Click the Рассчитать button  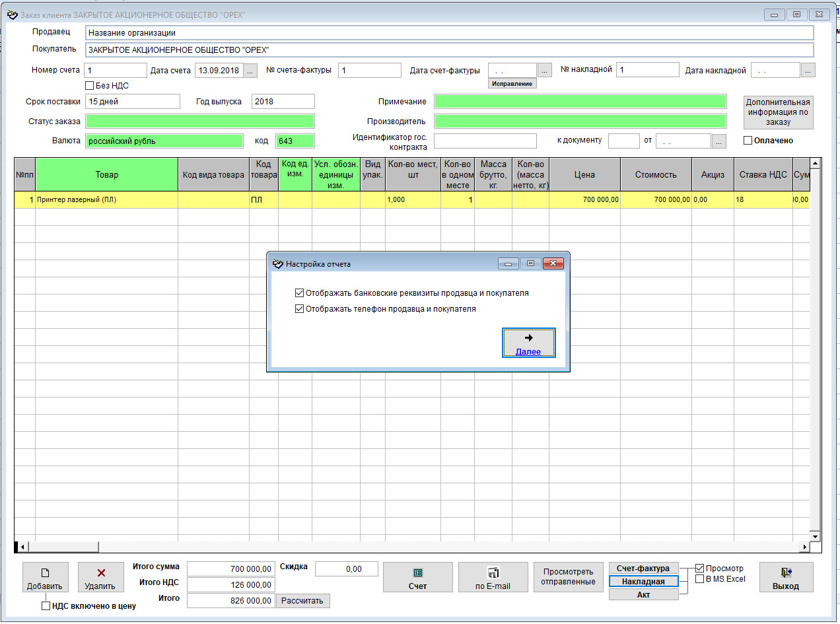tap(302, 601)
